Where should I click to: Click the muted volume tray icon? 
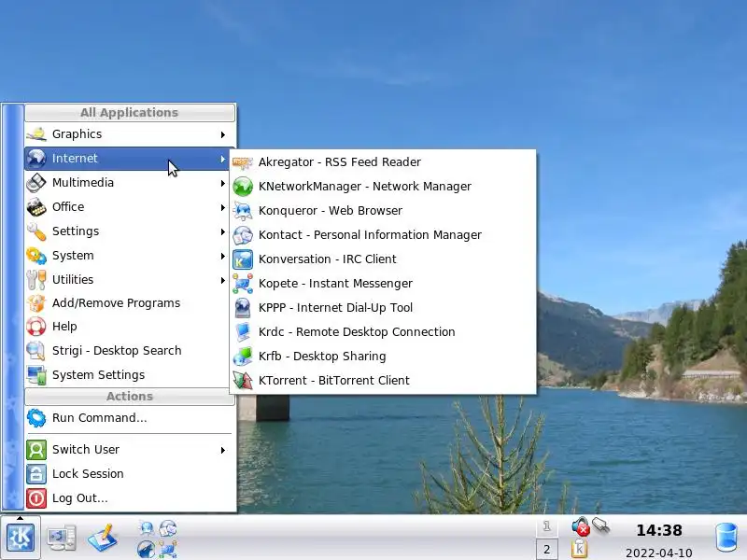[x=581, y=526]
